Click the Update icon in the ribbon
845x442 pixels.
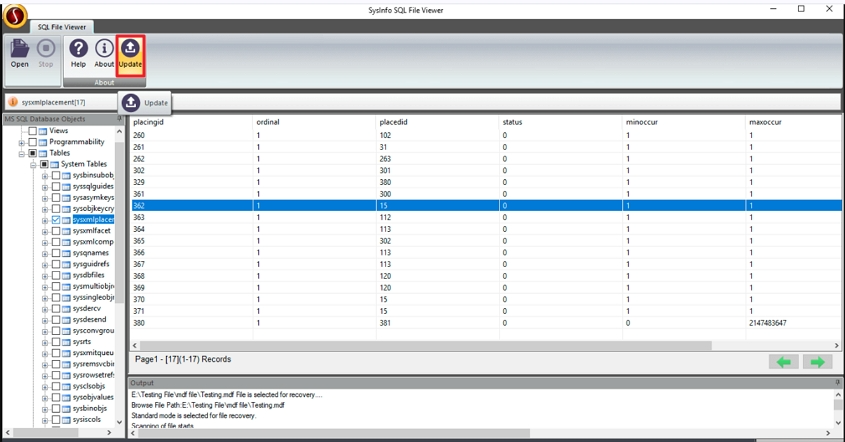[130, 53]
